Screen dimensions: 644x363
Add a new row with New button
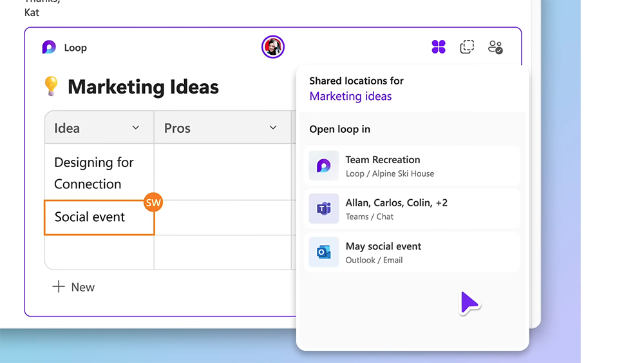click(x=73, y=287)
